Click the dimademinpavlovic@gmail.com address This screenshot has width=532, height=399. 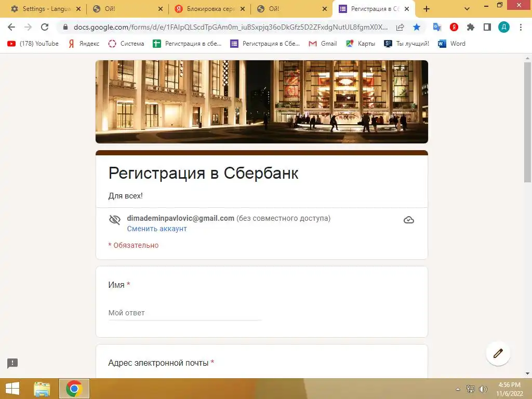(x=180, y=218)
